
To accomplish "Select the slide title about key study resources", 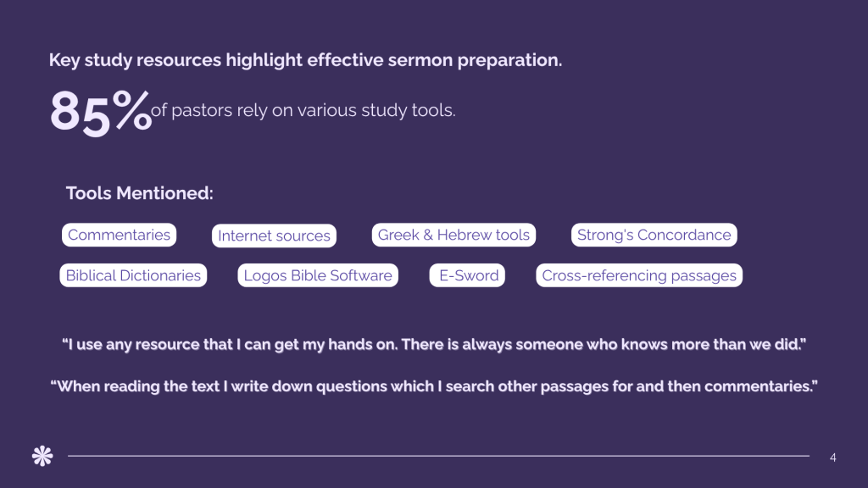I will point(305,61).
